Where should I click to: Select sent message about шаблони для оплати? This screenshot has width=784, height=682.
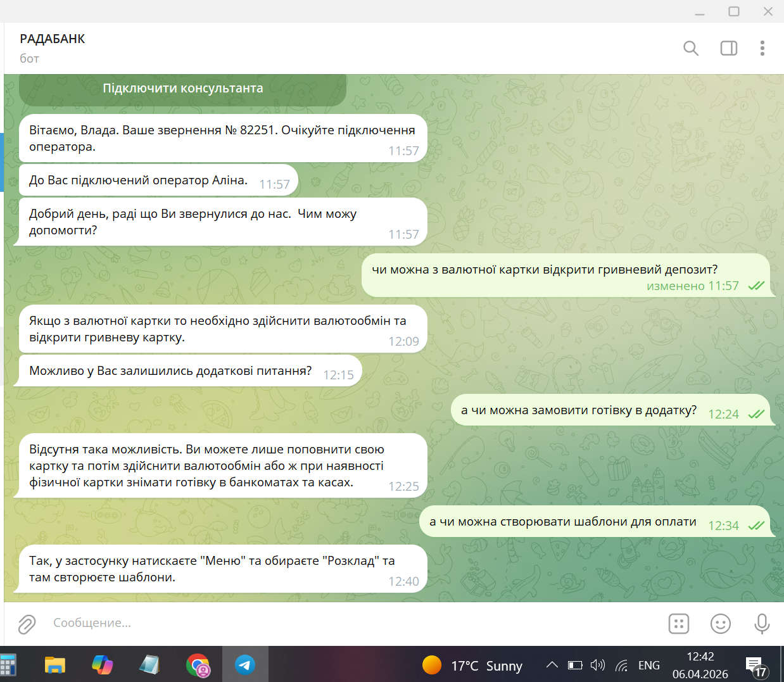(x=595, y=521)
